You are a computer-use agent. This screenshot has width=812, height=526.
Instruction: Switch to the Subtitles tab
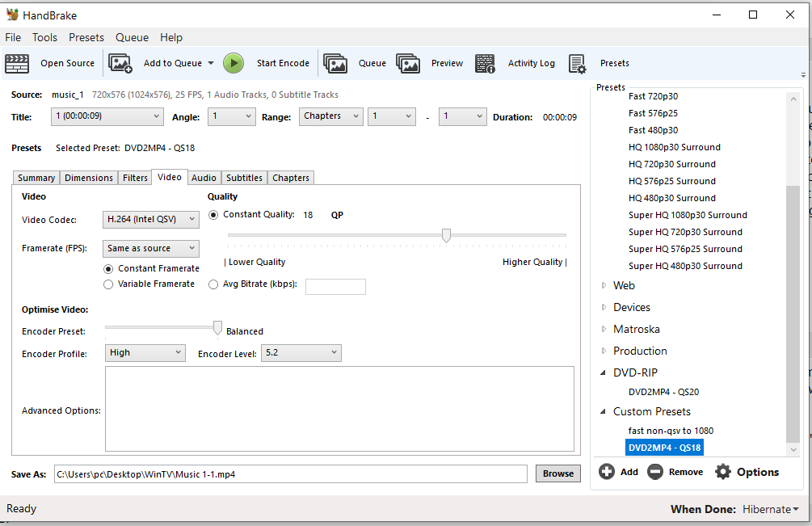click(245, 178)
